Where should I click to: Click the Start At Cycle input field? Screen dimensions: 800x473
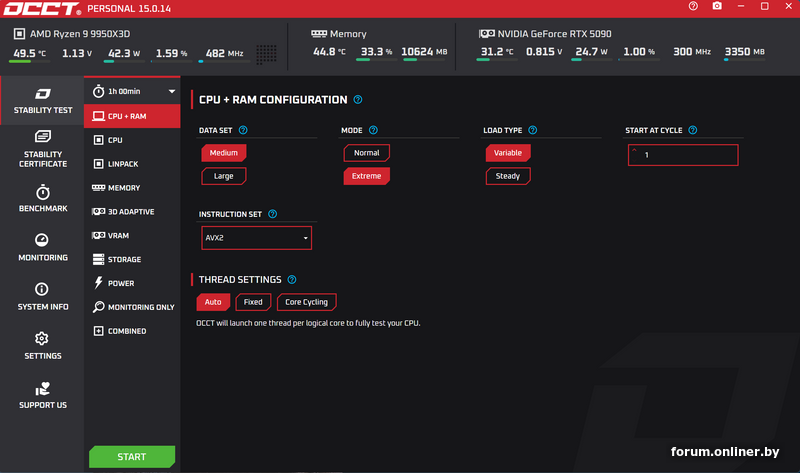point(683,155)
